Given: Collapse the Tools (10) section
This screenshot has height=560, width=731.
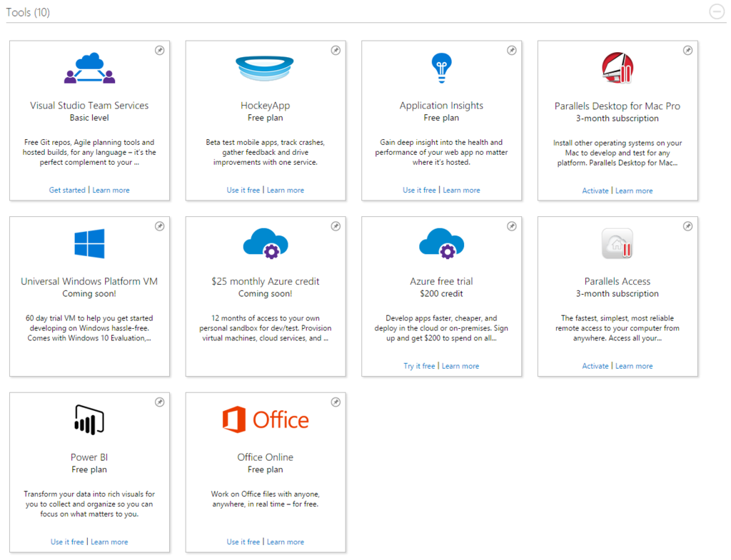Looking at the screenshot, I should (716, 11).
